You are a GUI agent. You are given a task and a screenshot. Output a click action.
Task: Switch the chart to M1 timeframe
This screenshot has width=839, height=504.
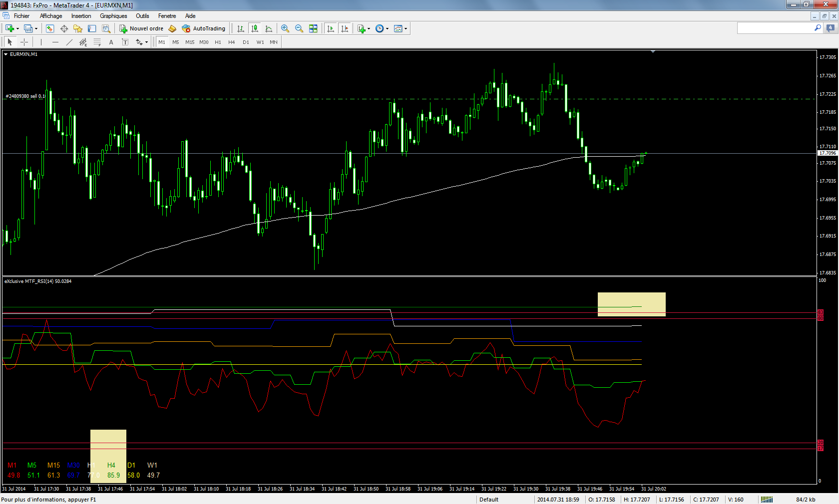click(162, 42)
